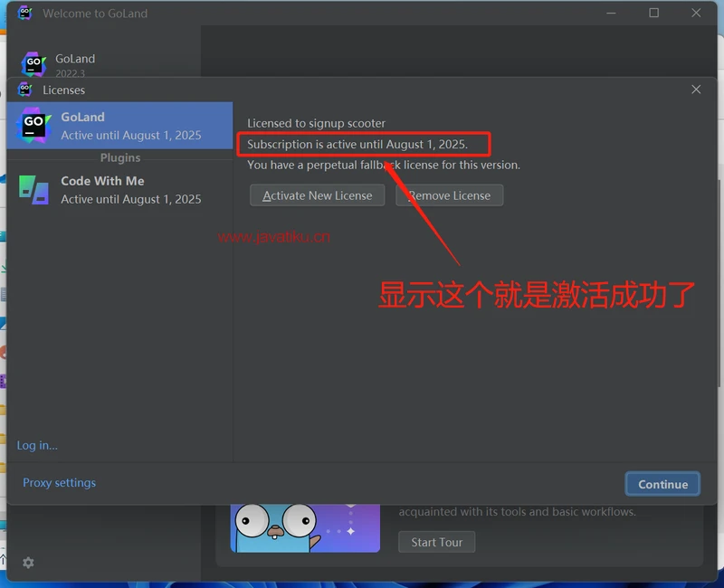The width and height of the screenshot is (724, 588).
Task: Open the Log in... link
Action: pos(37,445)
